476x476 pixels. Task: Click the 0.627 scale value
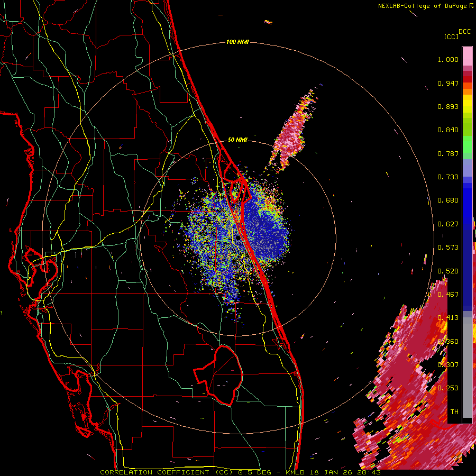click(448, 224)
